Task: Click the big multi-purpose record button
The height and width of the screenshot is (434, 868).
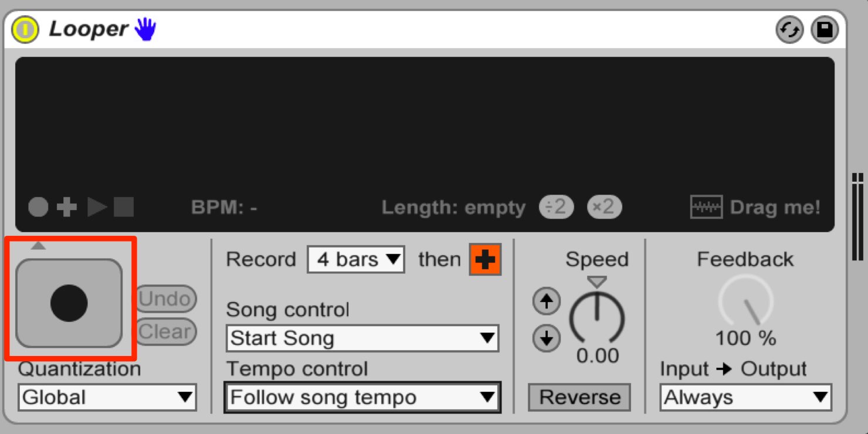Action: (69, 303)
